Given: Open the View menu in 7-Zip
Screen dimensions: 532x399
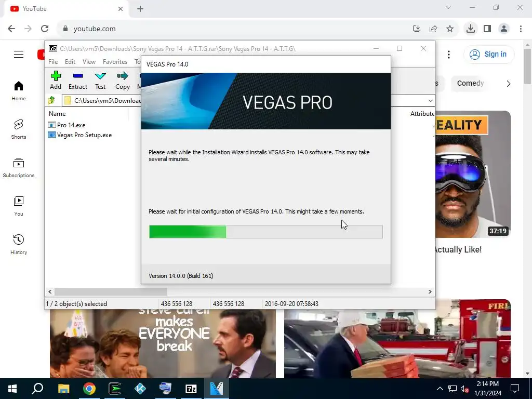Looking at the screenshot, I should pos(89,62).
